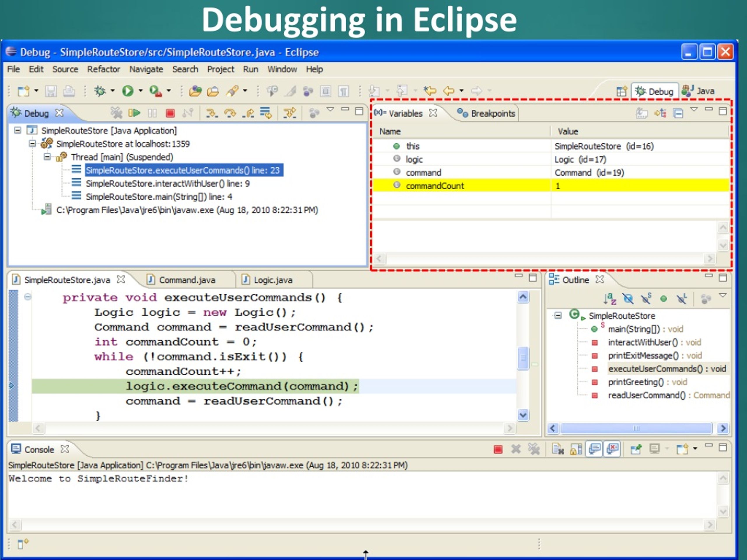Click the Resume button in Debug view
747x560 pixels.
coord(135,113)
